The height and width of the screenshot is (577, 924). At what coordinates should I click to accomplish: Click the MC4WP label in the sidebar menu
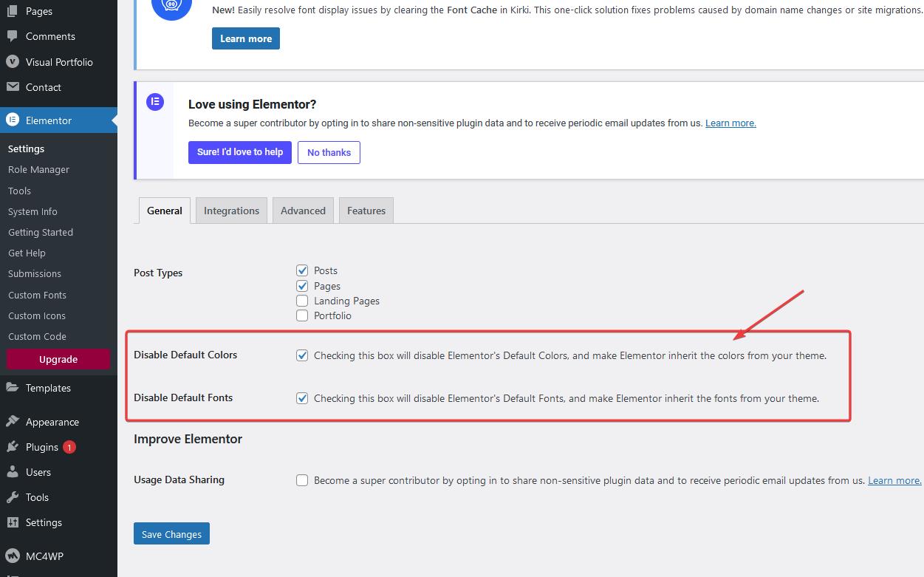pyautogui.click(x=44, y=556)
